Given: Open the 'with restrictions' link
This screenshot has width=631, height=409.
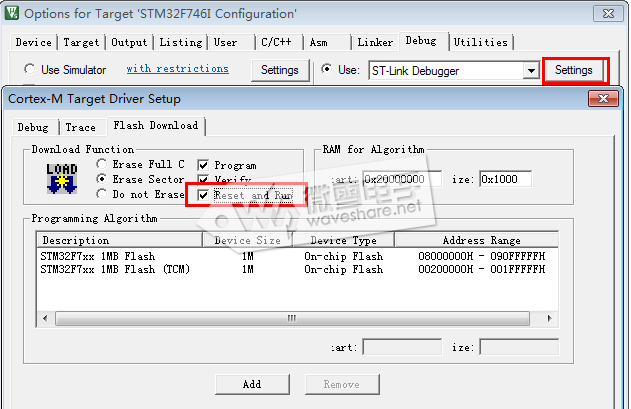Looking at the screenshot, I should pos(177,69).
